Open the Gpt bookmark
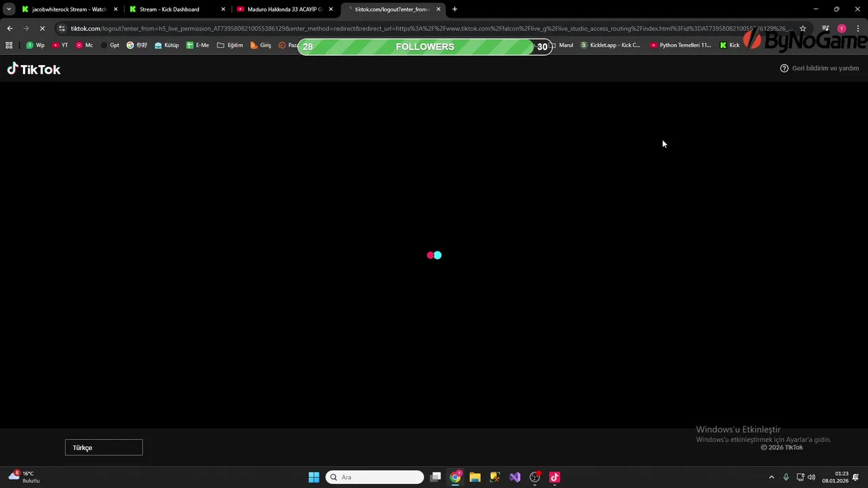 tap(110, 45)
